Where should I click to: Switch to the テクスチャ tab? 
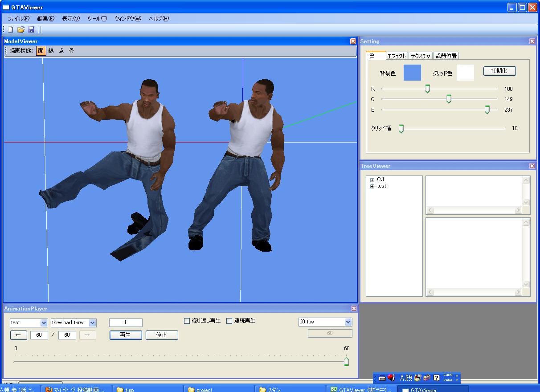pyautogui.click(x=421, y=56)
